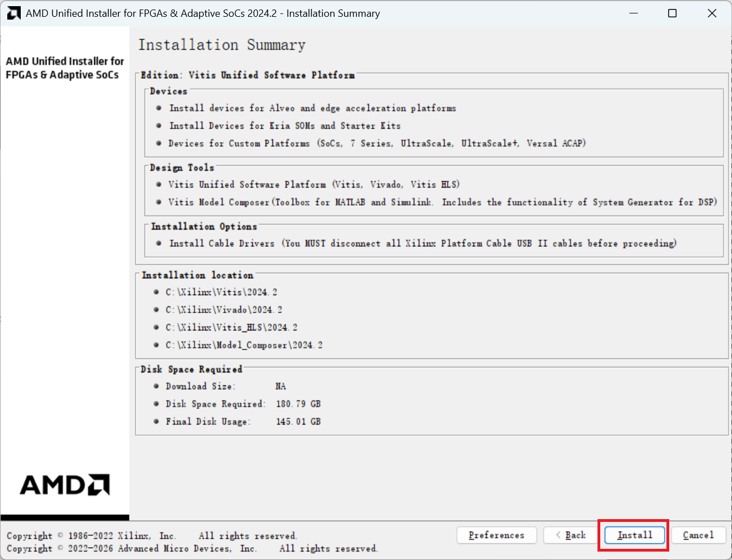Click the Kria SOMs and Starter Kits item
The image size is (732, 560).
click(x=285, y=126)
